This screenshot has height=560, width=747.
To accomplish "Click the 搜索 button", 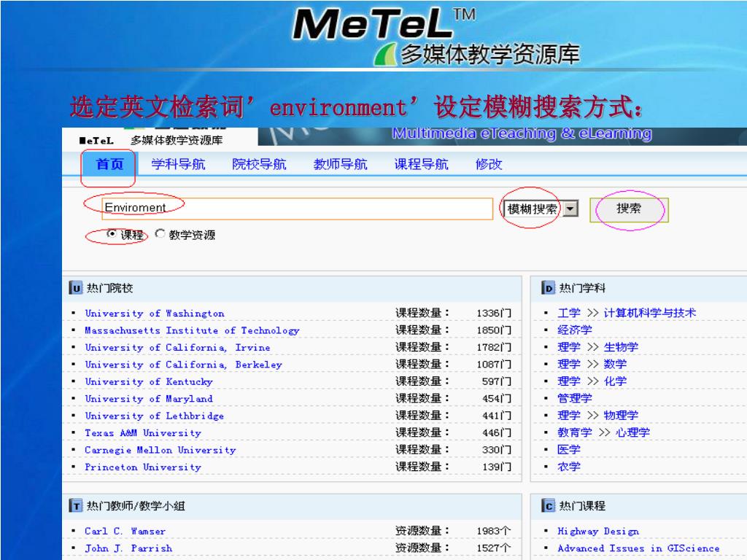I will [x=629, y=209].
